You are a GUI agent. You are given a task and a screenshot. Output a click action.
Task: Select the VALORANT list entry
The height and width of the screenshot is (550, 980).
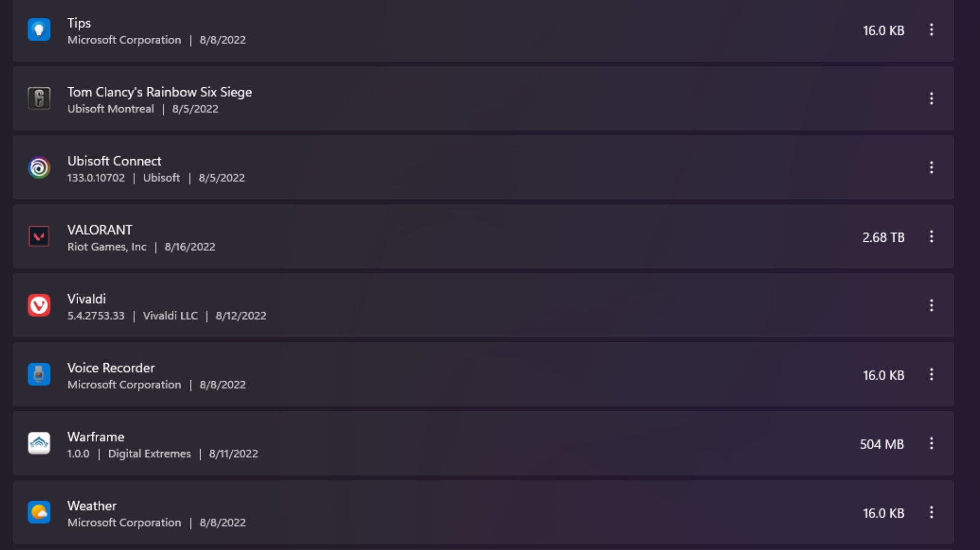click(x=459, y=236)
